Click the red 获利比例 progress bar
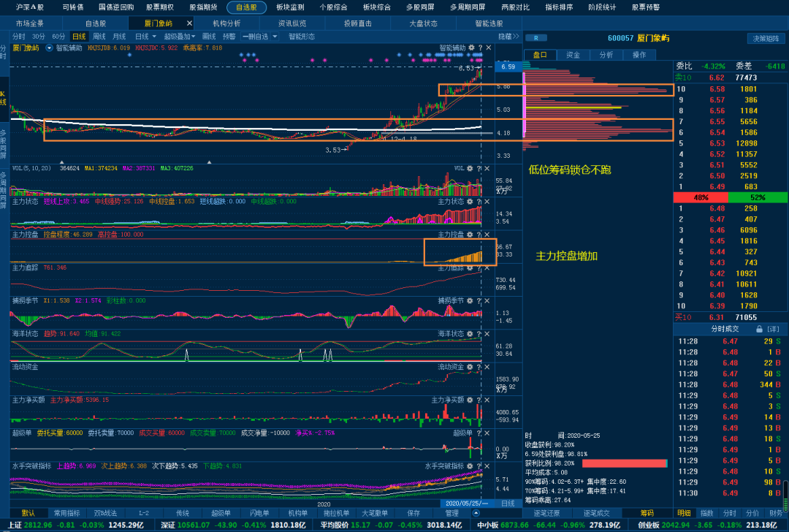The height and width of the screenshot is (532, 789). (625, 463)
